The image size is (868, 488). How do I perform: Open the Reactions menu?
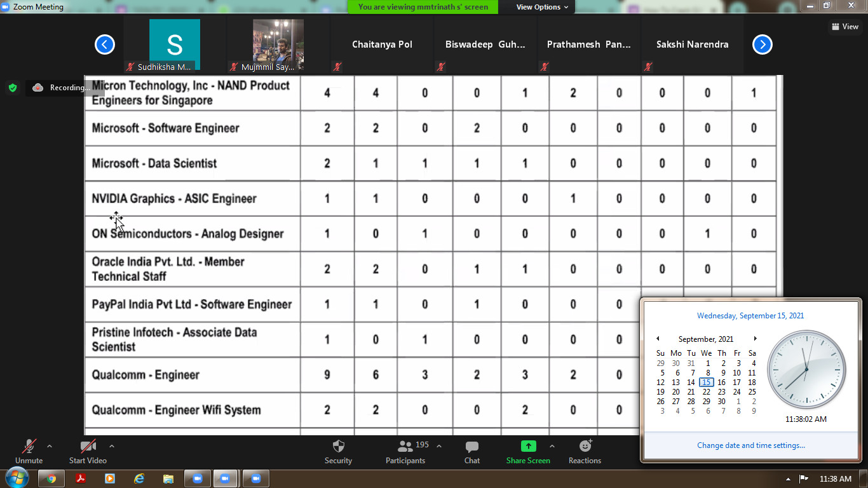pos(585,446)
